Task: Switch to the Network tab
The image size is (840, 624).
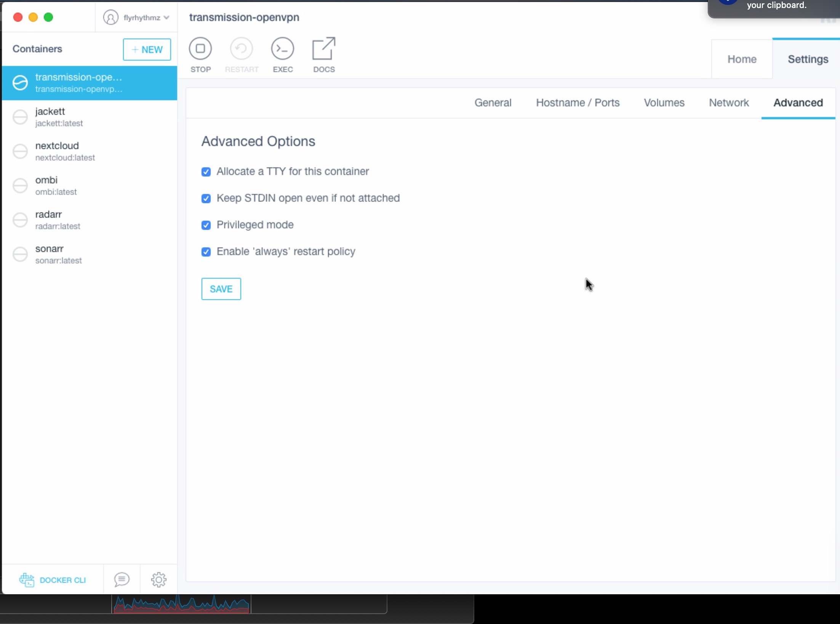Action: tap(728, 102)
